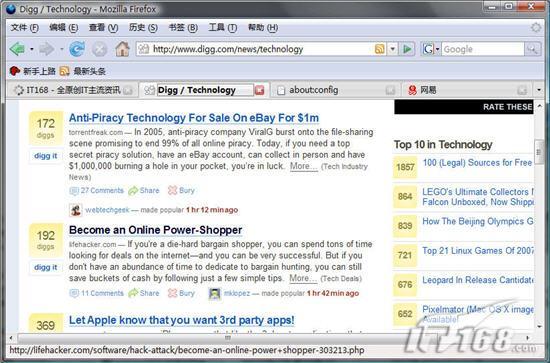Click the greyed-out Stop loading icon
The height and width of the screenshot is (363, 550).
click(99, 49)
